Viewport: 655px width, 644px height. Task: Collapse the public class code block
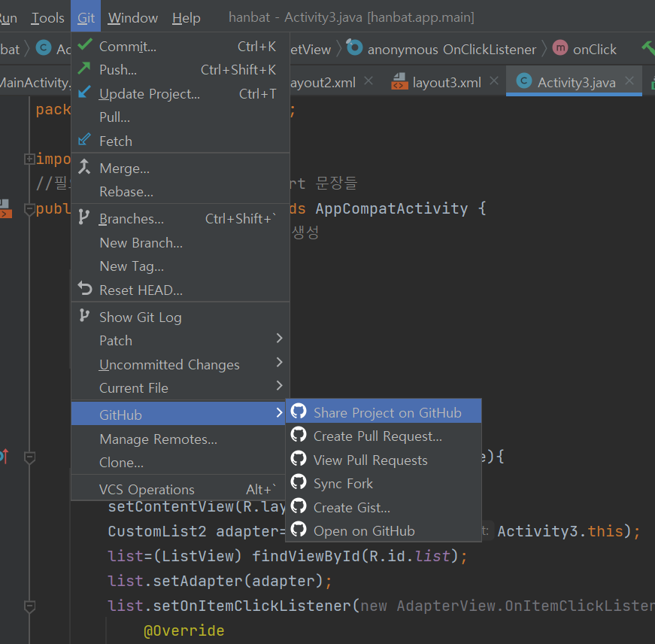pyautogui.click(x=29, y=209)
